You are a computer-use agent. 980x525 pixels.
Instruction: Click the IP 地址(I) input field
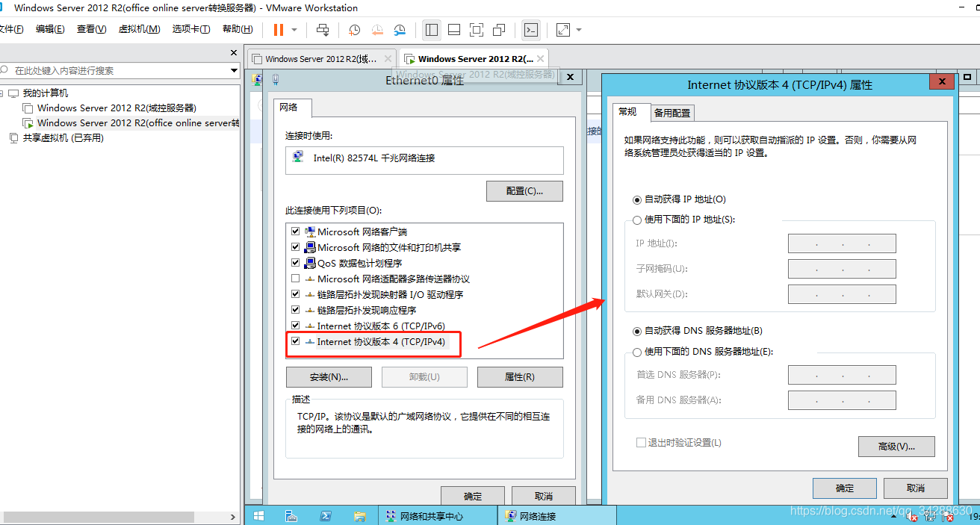(842, 243)
